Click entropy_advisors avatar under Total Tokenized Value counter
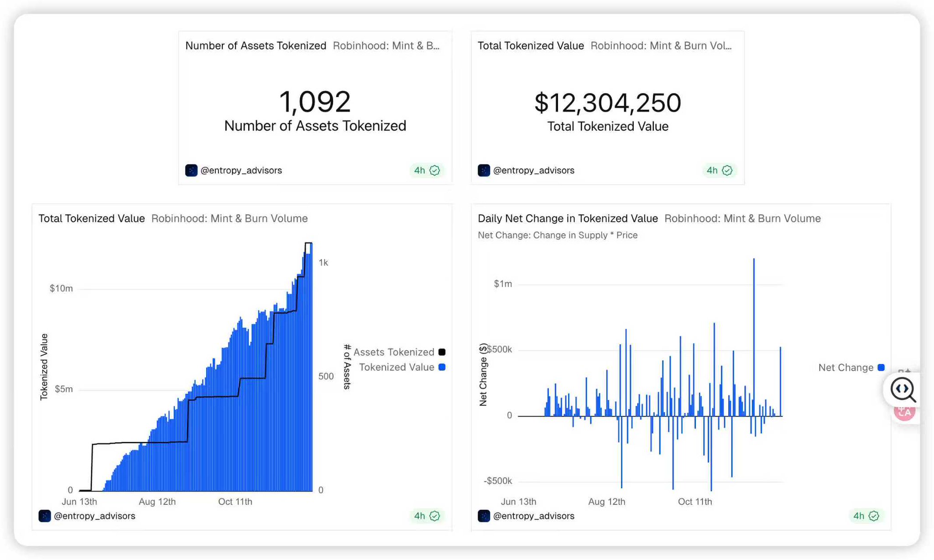 point(484,171)
